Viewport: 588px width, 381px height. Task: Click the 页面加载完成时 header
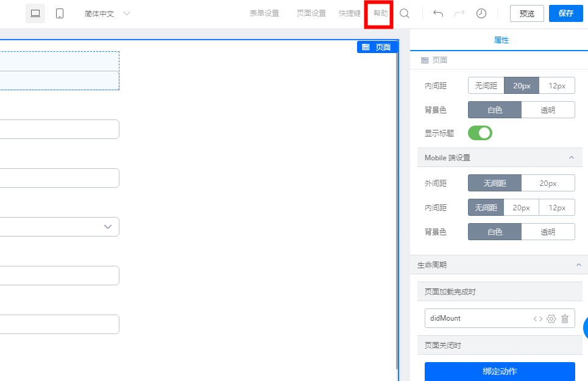(500, 292)
